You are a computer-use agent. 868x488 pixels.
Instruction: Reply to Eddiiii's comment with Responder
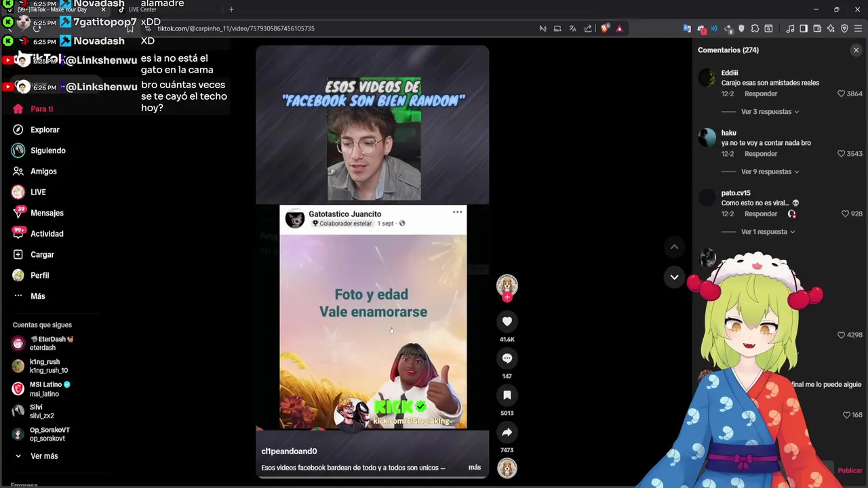tap(761, 94)
